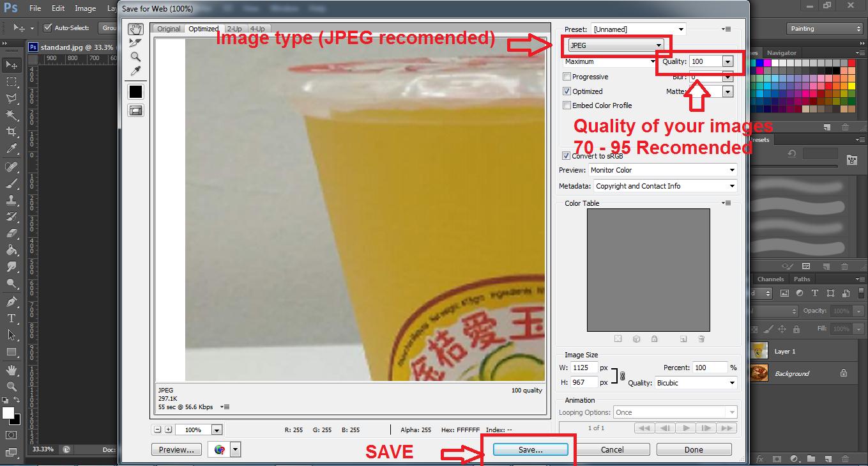Image resolution: width=868 pixels, height=466 pixels.
Task: Click the image width input field
Action: click(584, 368)
